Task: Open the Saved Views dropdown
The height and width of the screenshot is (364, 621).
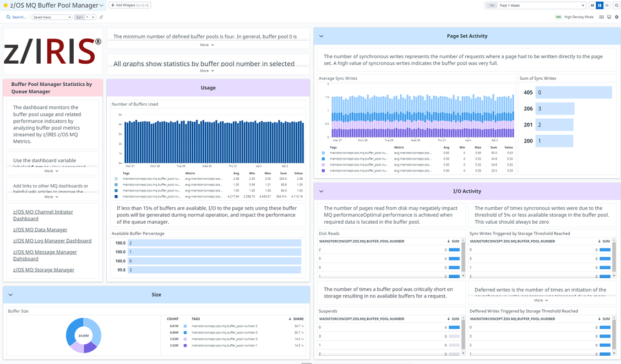Action: pyautogui.click(x=52, y=17)
